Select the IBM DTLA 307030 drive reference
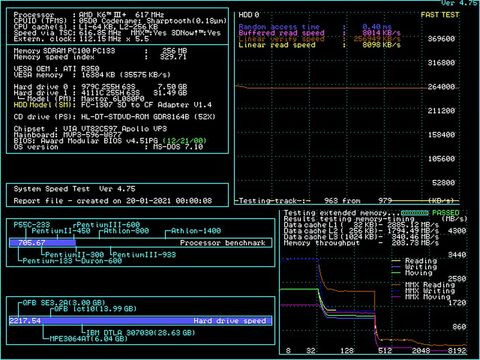The image size is (480, 360). tap(140, 333)
